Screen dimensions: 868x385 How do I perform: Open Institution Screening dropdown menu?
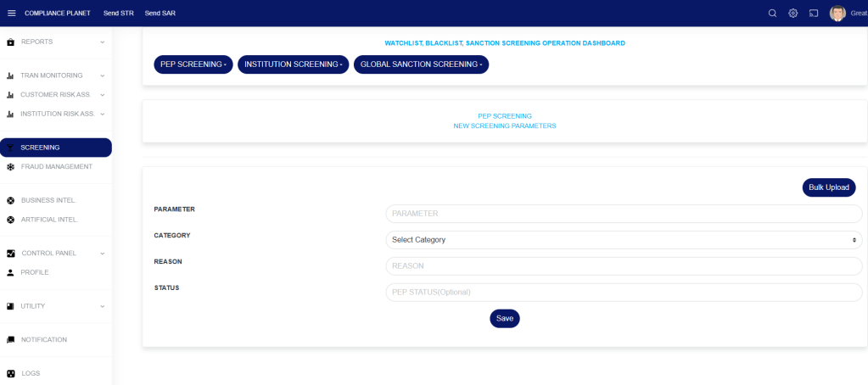pos(293,64)
